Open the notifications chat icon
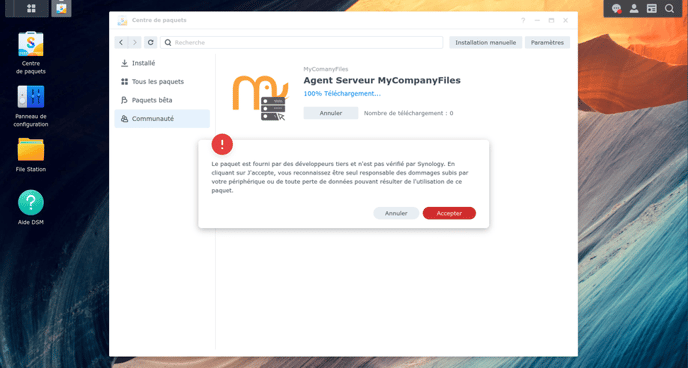The image size is (688, 368). pos(616,8)
